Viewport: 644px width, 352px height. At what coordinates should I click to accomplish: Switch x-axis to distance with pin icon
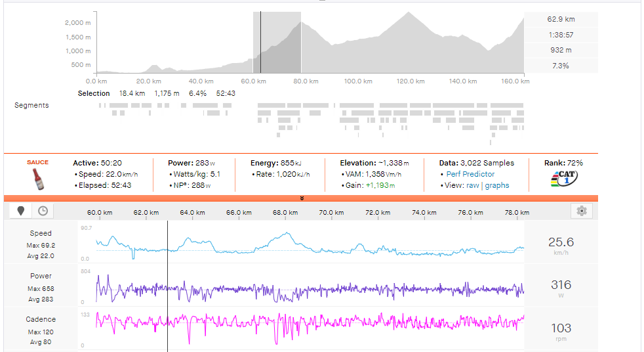[x=20, y=211]
